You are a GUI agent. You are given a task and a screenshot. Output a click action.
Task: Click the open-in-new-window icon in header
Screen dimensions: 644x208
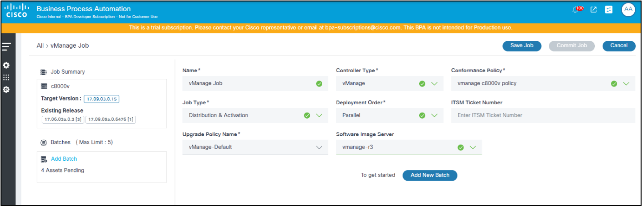tap(593, 10)
